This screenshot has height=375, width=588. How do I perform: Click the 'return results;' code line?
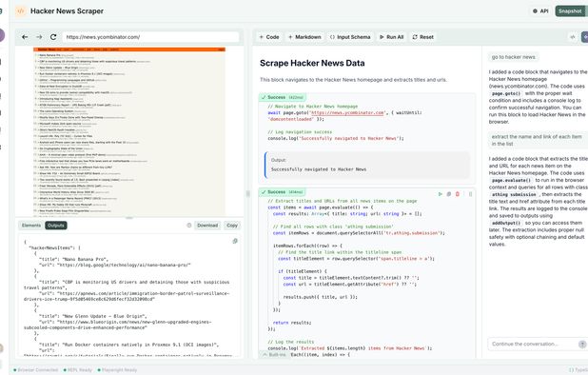coord(292,323)
